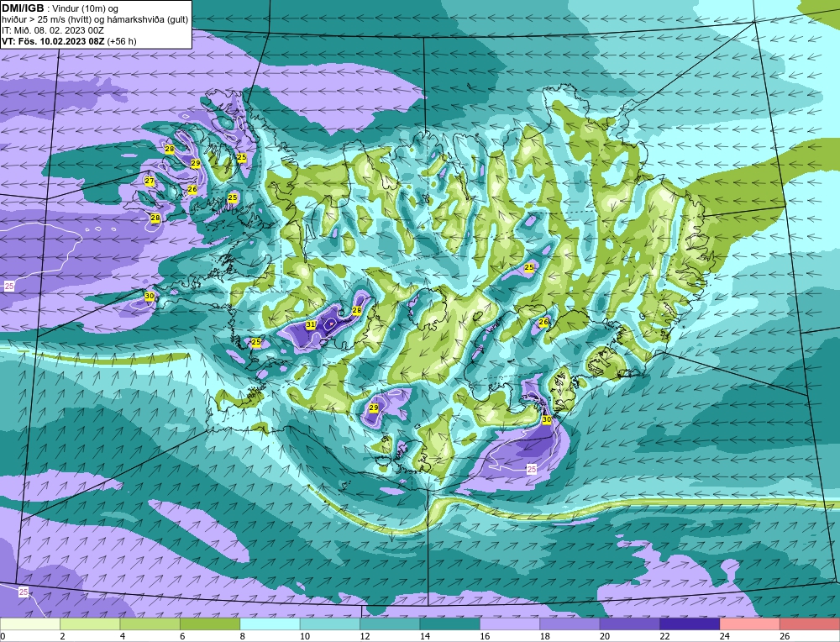Select the 6–8 m/s olive green legend swatch
Viewport: 840px width, 642px height.
click(x=210, y=624)
